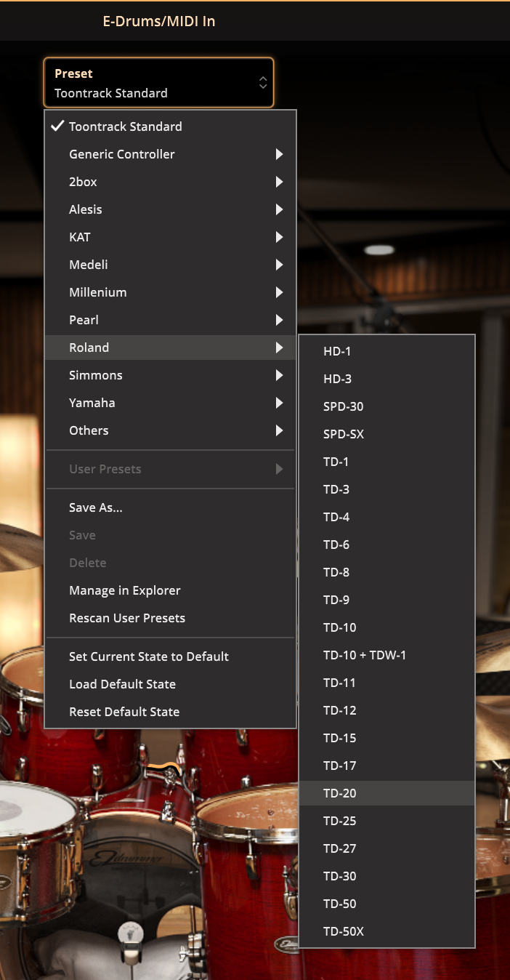The image size is (510, 980).
Task: Set Current State to Default
Action: [149, 656]
